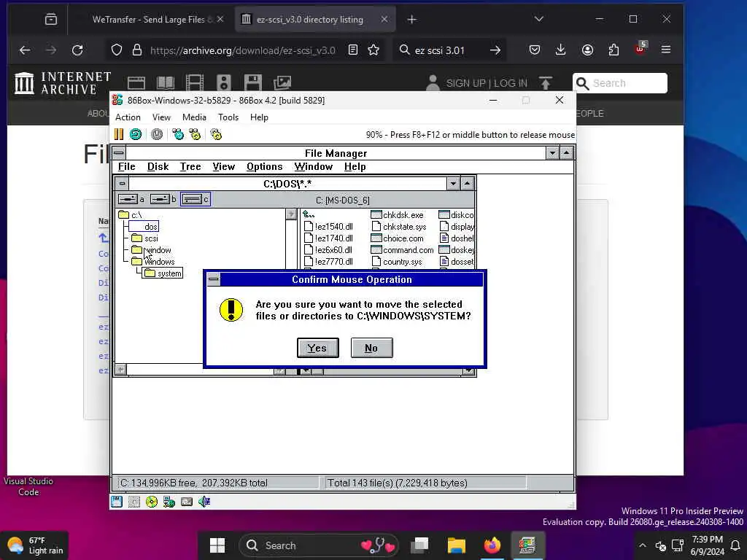747x560 pixels.
Task: Open File Manager control menu box
Action: pos(119,153)
